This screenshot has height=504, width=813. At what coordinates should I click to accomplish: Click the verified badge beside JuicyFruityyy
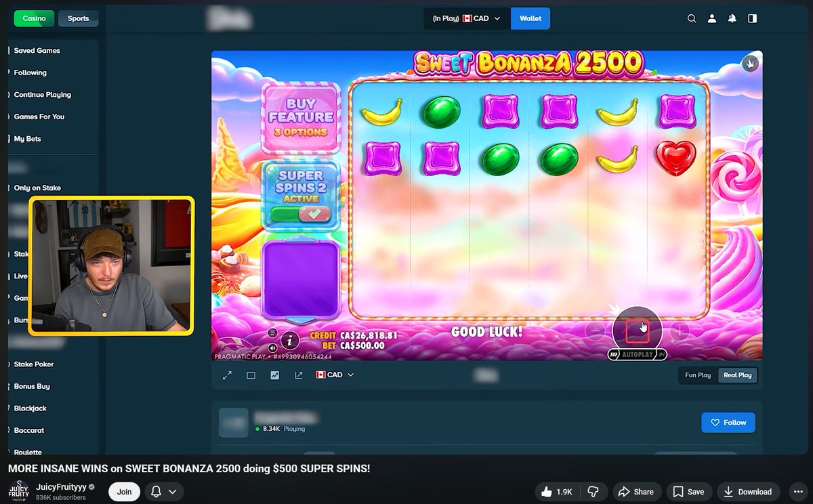91,487
